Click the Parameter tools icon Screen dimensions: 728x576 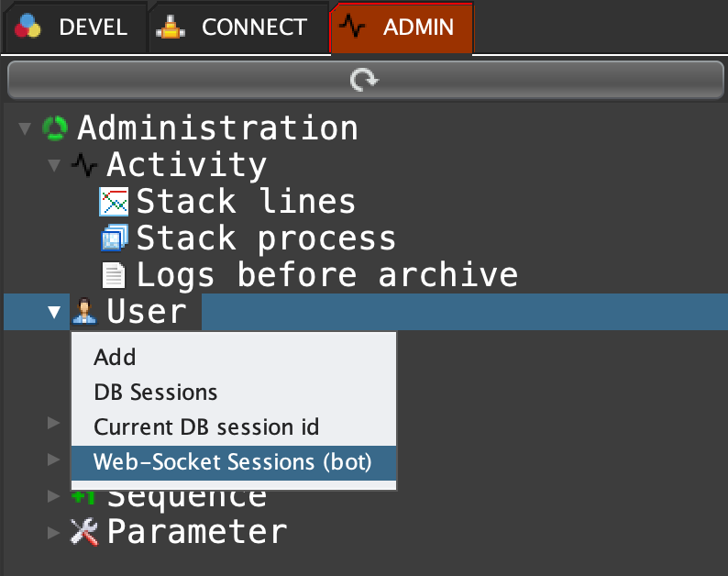84,532
